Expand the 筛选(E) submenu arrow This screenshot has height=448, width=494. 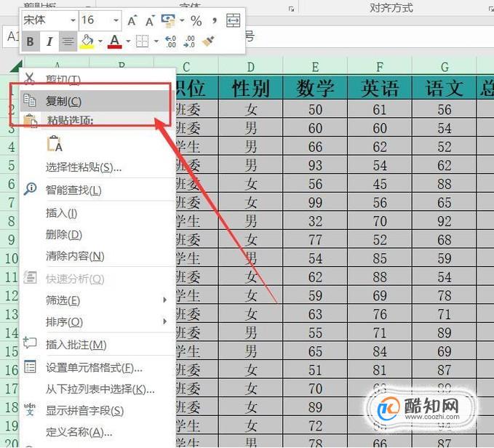164,300
